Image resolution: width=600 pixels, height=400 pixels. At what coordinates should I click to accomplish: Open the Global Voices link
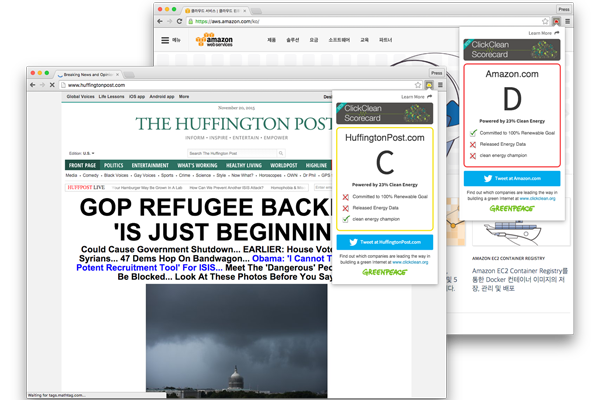pyautogui.click(x=80, y=96)
